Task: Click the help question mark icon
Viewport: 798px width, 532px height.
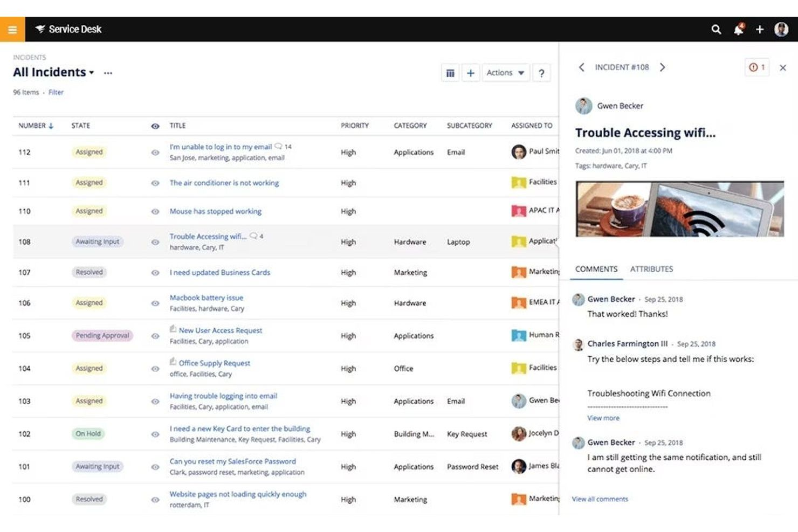Action: (x=541, y=72)
